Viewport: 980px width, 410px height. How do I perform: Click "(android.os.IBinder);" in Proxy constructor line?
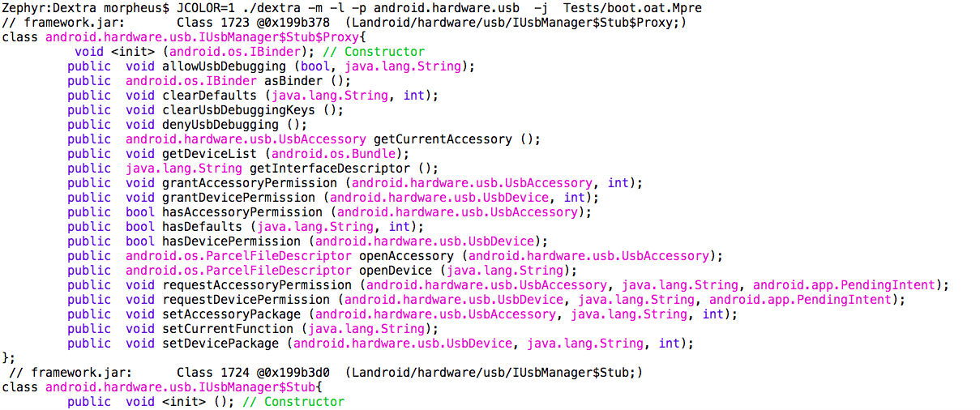[x=238, y=52]
